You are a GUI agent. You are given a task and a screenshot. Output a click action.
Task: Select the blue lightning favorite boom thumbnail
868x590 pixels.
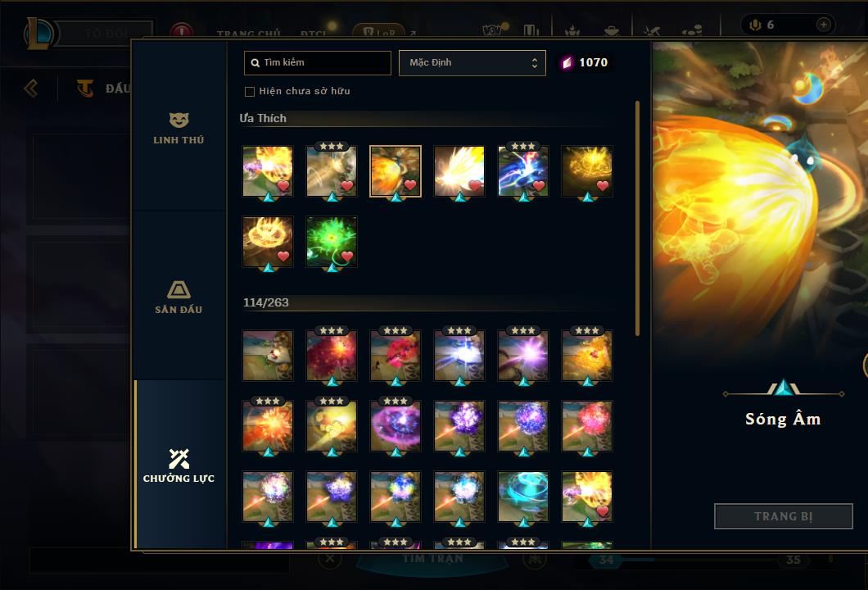(x=523, y=171)
